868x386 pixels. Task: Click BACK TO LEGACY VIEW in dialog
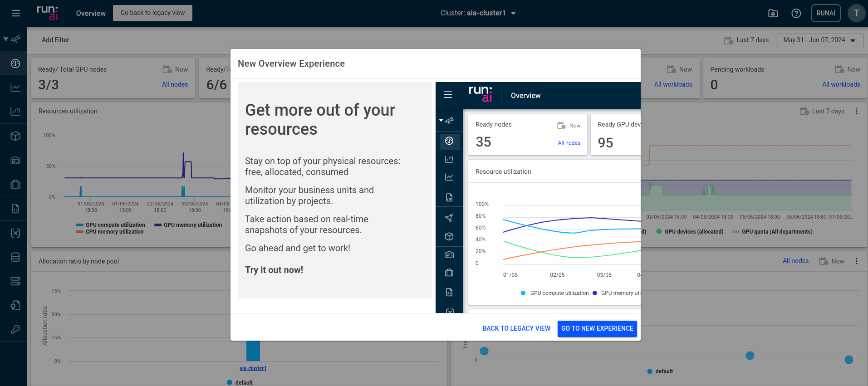(x=516, y=328)
